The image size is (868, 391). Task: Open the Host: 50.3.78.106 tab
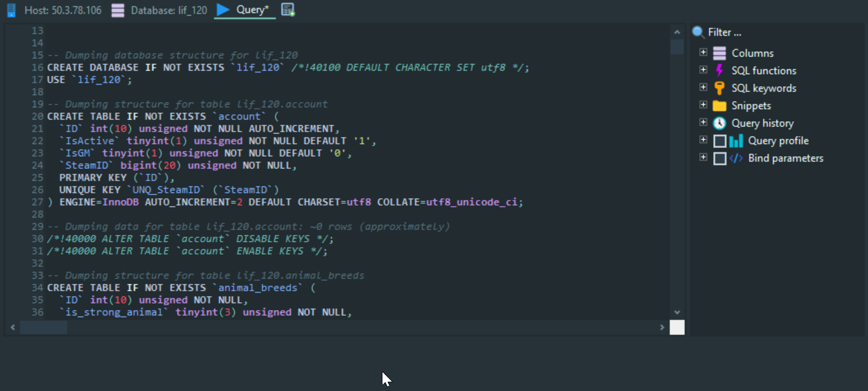63,10
